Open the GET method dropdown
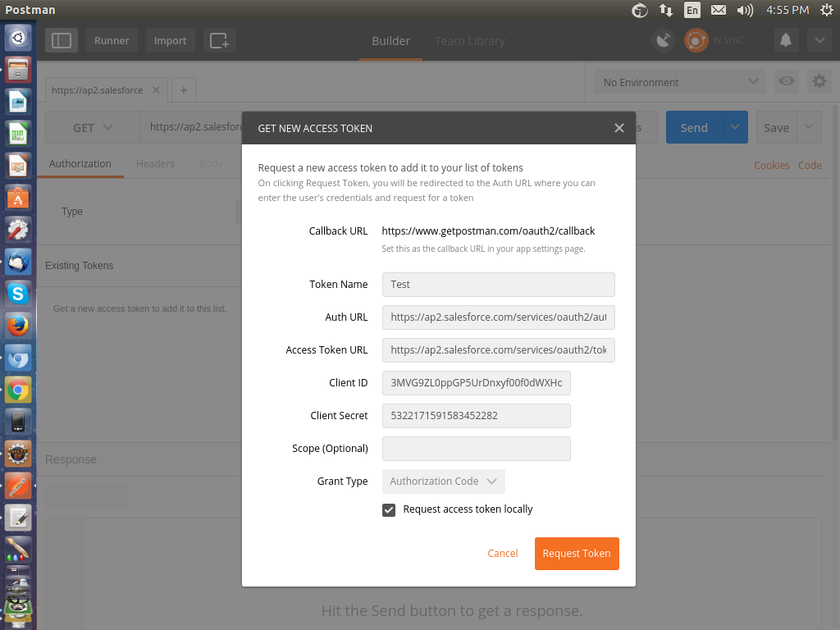This screenshot has width=840, height=630. (93, 127)
